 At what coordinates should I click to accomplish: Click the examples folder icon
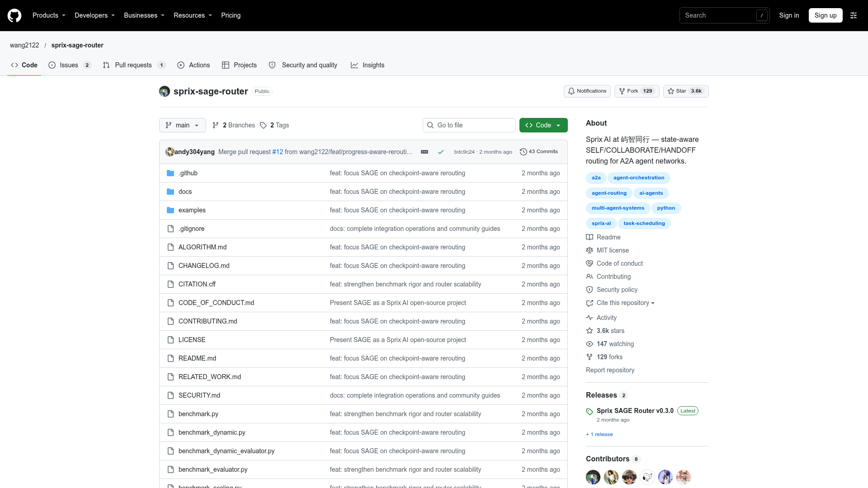pyautogui.click(x=170, y=210)
